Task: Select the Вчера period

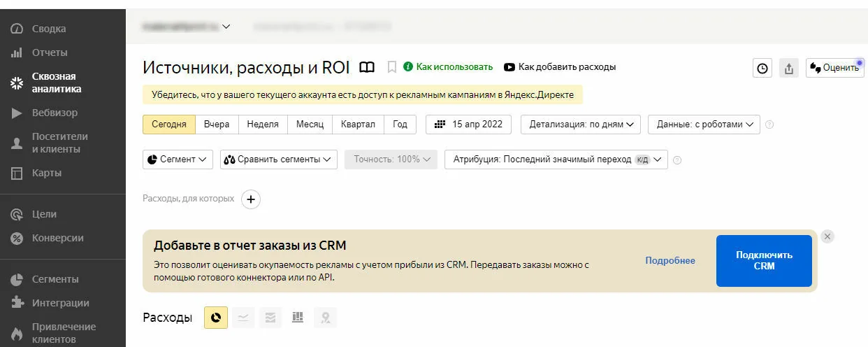Action: (217, 125)
